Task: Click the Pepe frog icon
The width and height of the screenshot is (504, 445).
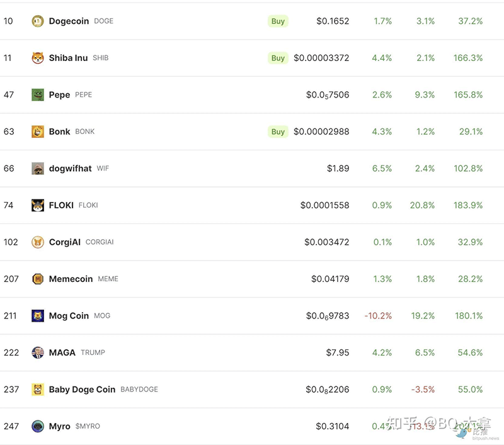Action: [38, 95]
